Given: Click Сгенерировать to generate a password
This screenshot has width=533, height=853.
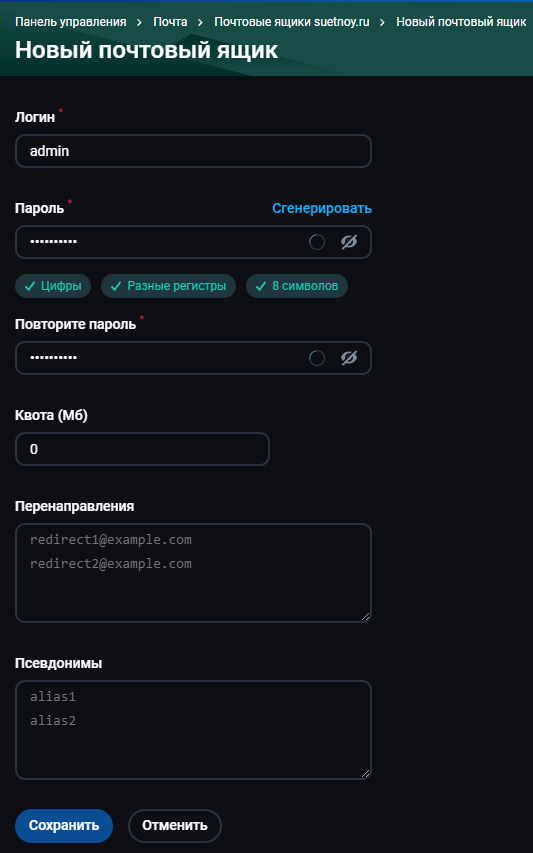Looking at the screenshot, I should click(x=322, y=208).
